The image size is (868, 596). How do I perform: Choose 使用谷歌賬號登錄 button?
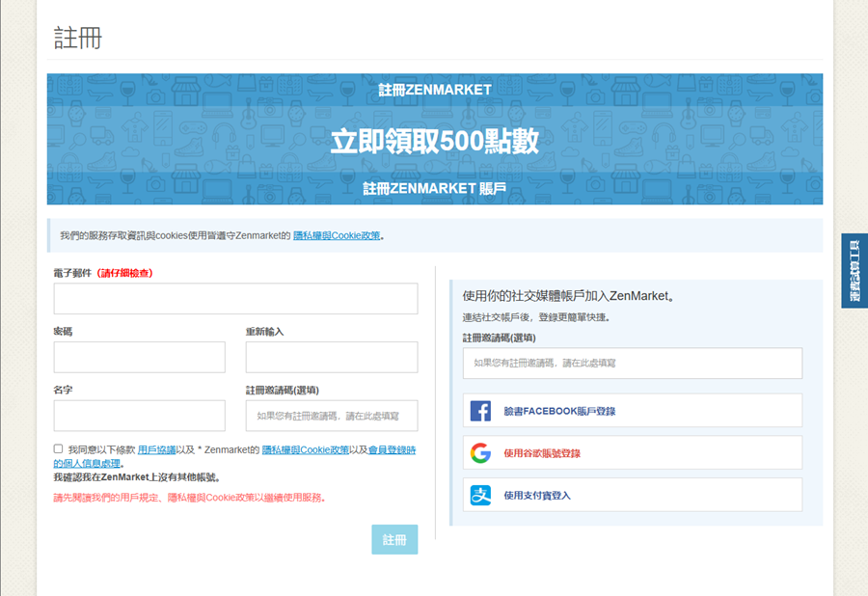pyautogui.click(x=632, y=452)
